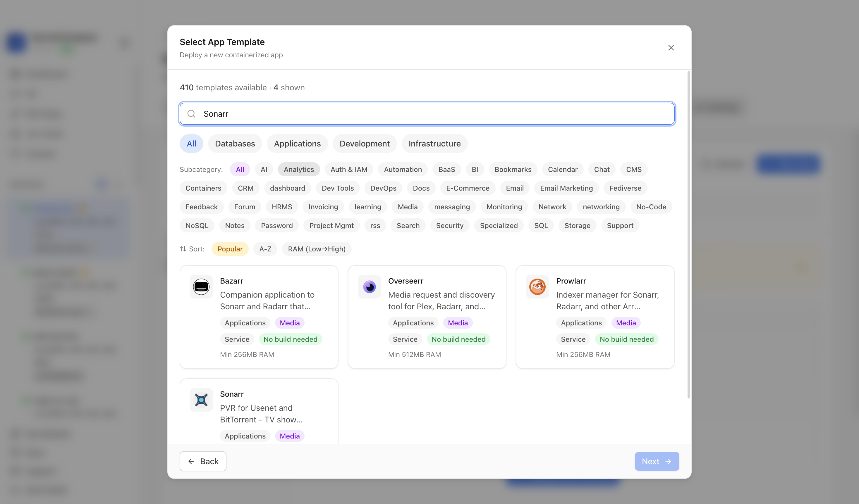Filter by Applications category
Viewport: 859px width, 504px height.
pyautogui.click(x=297, y=144)
